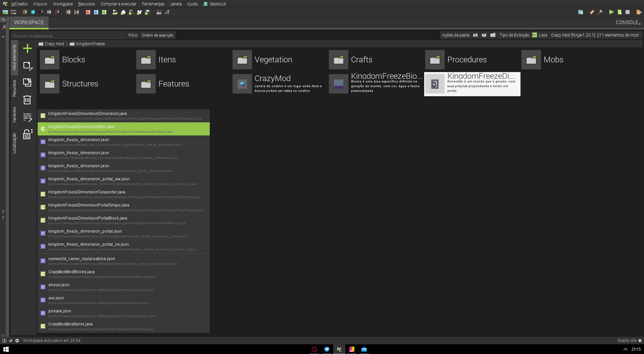Switch display type with the Lista icon
The width and height of the screenshot is (644, 354).
coord(535,35)
